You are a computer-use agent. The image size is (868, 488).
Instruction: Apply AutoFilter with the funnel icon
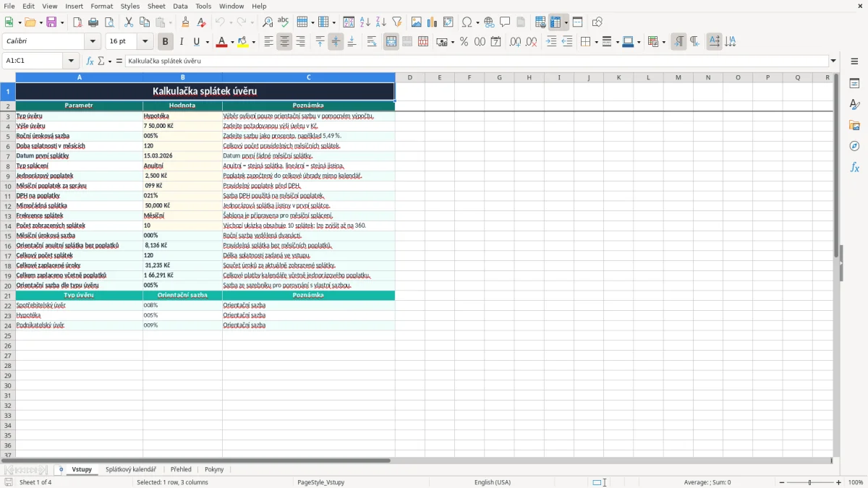pos(397,22)
